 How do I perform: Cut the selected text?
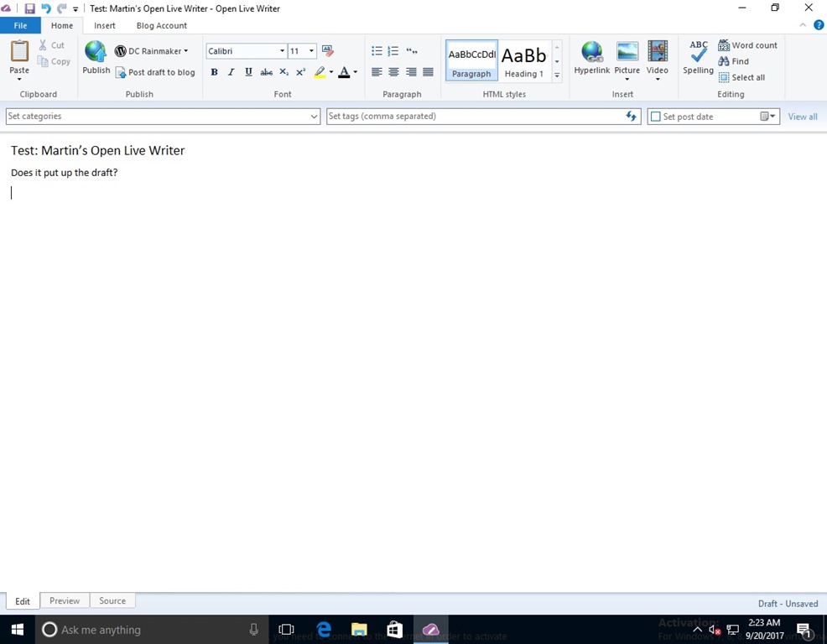[52, 45]
